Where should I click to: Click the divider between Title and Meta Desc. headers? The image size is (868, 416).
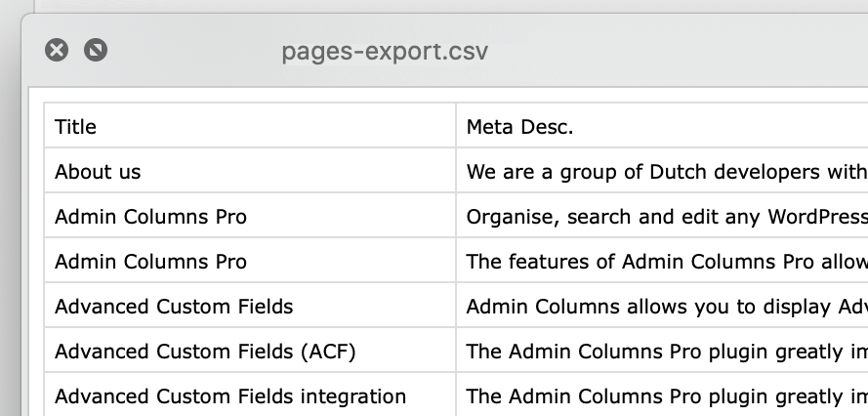[456, 126]
